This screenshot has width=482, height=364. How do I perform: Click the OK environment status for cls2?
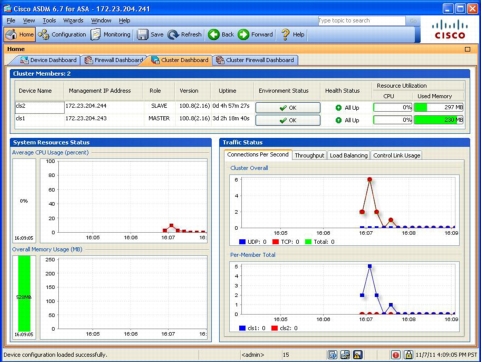(x=288, y=108)
